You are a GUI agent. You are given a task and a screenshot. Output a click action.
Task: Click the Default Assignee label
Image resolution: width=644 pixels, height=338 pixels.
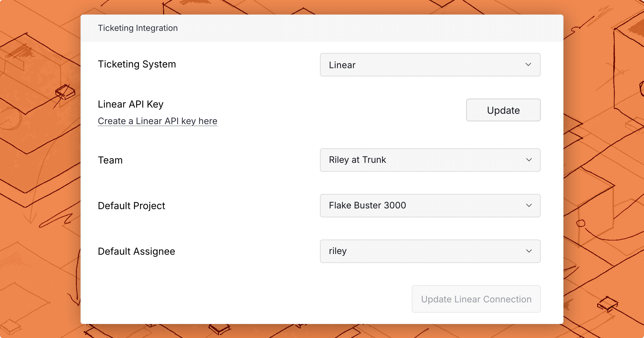point(136,251)
